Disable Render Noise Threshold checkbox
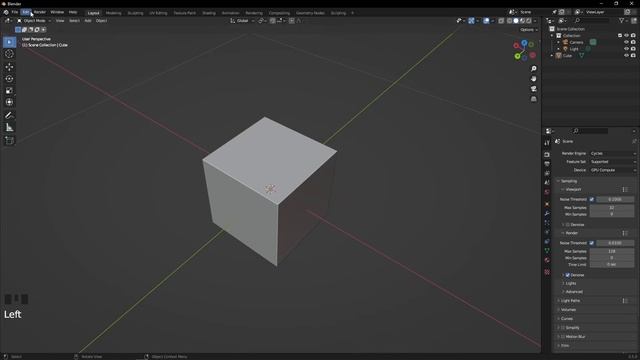 pyautogui.click(x=591, y=243)
